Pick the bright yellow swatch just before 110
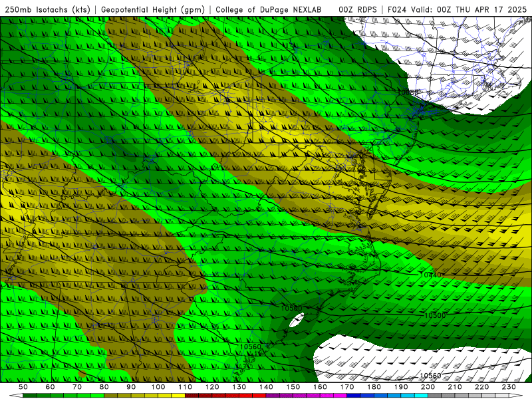 pos(178,396)
